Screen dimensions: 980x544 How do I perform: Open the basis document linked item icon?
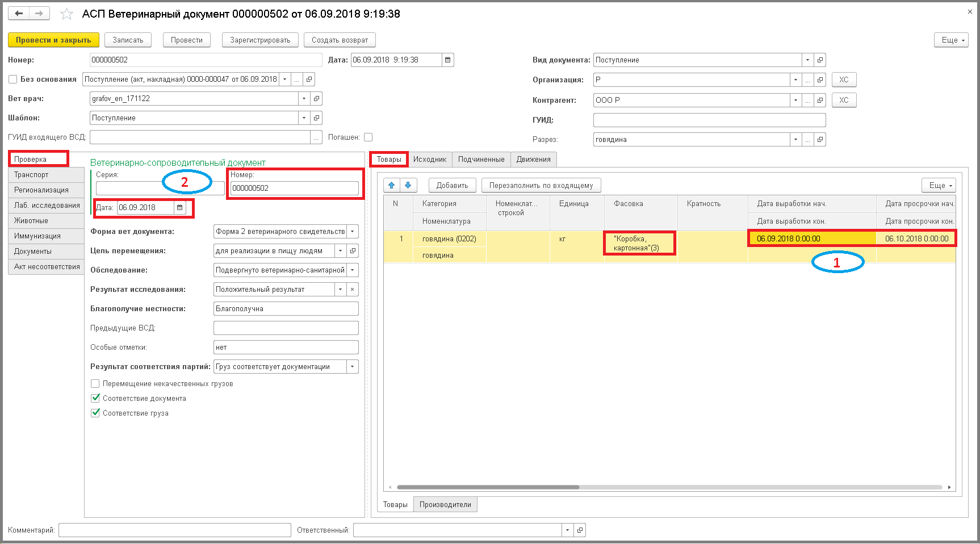click(308, 79)
